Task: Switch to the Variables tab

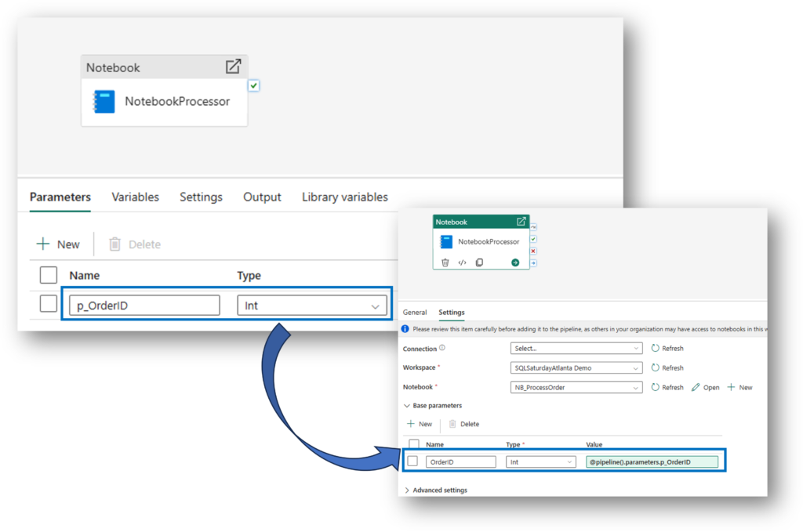Action: coord(135,197)
